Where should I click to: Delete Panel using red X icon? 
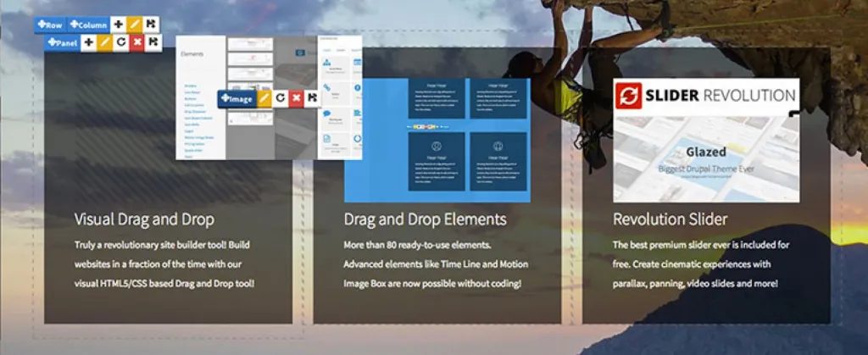click(137, 42)
